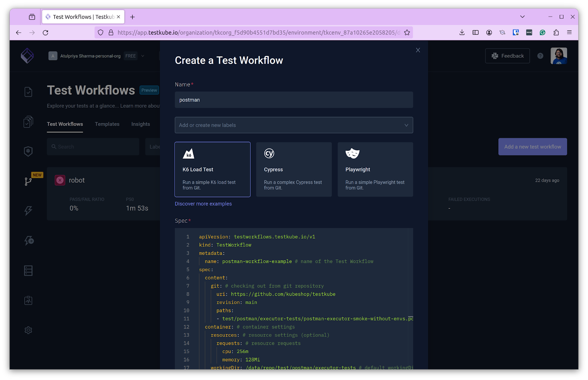Open the browser account icon
The width and height of the screenshot is (588, 380).
(489, 33)
